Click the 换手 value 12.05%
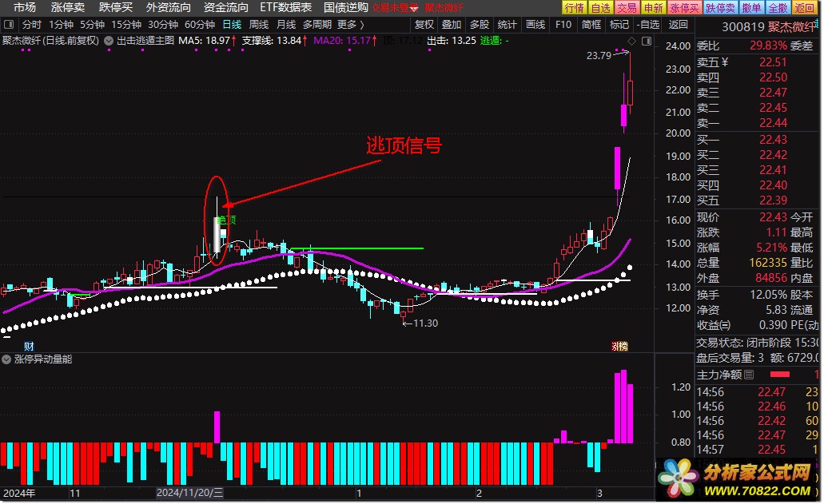Viewport: 824px width, 504px height. coord(768,295)
